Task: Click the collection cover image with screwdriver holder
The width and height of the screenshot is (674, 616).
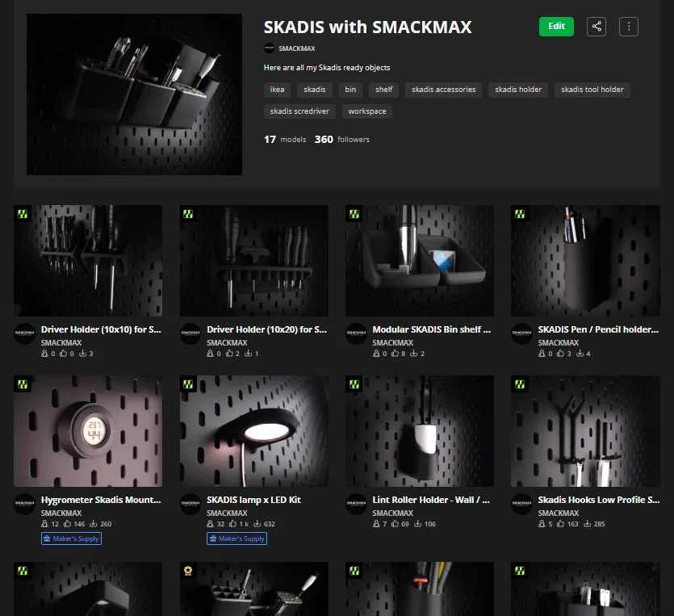Action: (134, 94)
